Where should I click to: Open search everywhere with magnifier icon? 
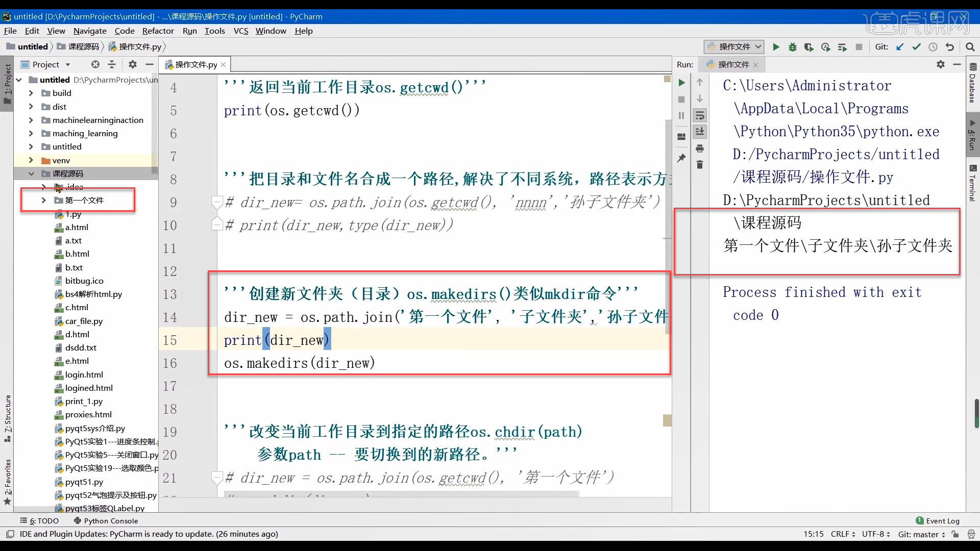click(970, 46)
